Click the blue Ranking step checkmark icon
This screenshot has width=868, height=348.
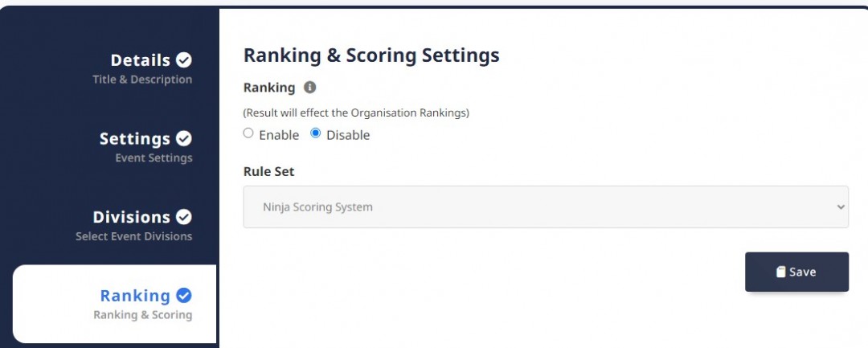click(184, 296)
